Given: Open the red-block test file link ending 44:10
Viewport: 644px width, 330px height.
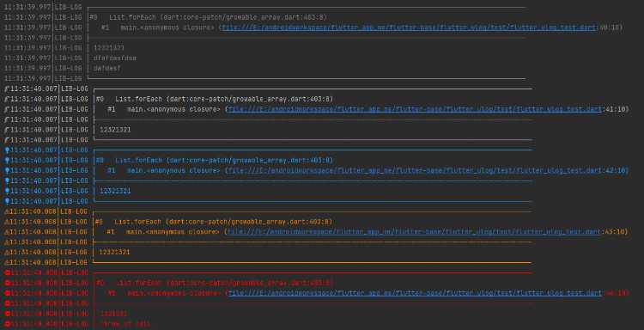Looking at the screenshot, I should click(415, 293).
